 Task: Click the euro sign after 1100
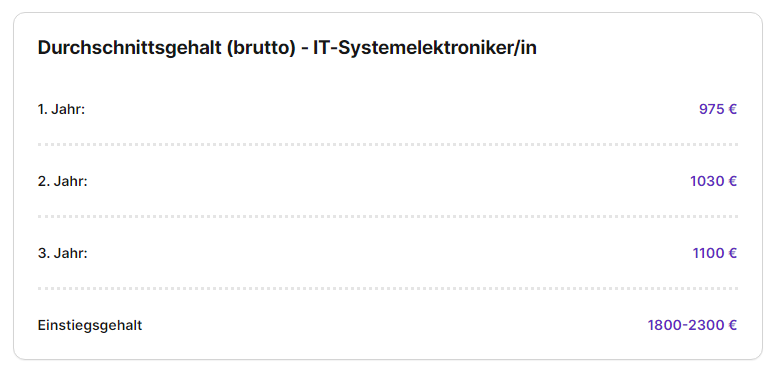(x=732, y=253)
